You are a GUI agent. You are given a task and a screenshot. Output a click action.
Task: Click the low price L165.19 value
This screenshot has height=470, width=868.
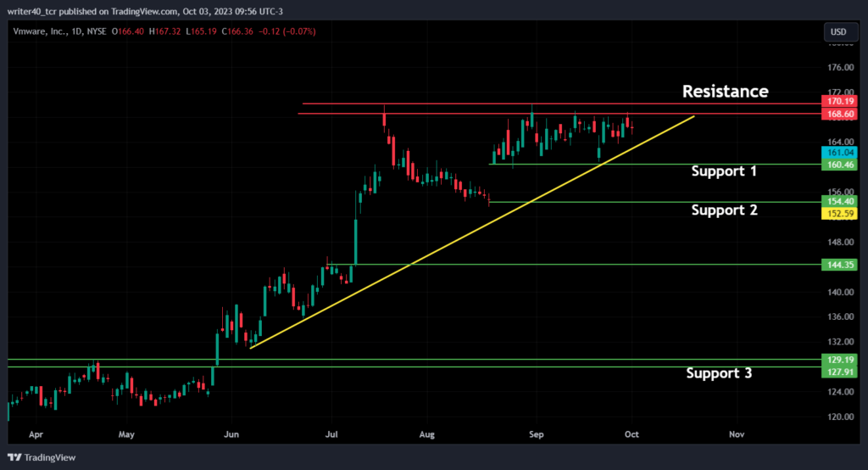click(x=201, y=31)
